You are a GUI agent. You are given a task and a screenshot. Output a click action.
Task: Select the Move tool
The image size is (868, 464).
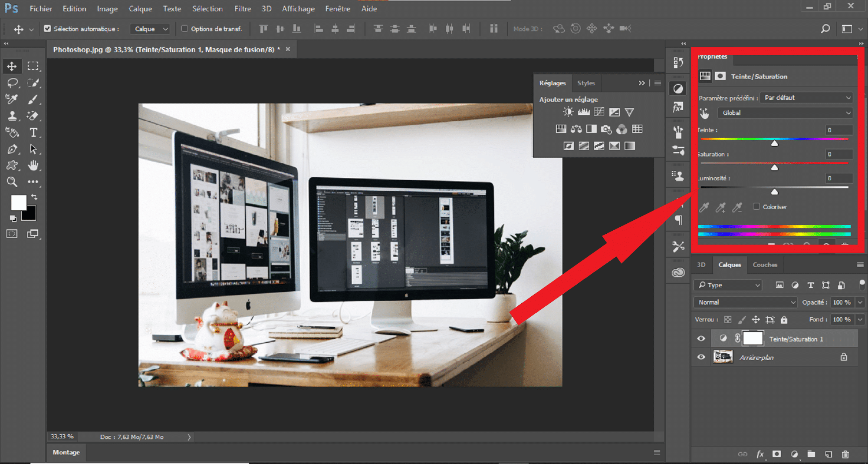click(12, 66)
